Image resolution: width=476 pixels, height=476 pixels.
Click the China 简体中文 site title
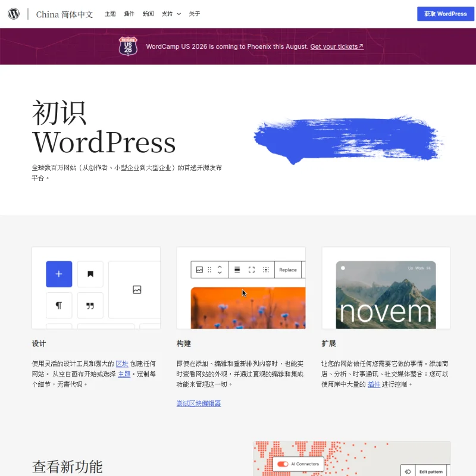point(64,14)
